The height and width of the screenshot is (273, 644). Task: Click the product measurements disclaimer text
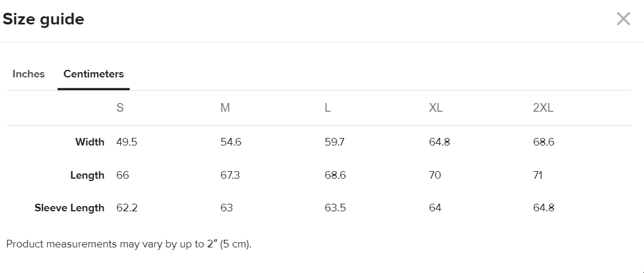[129, 244]
